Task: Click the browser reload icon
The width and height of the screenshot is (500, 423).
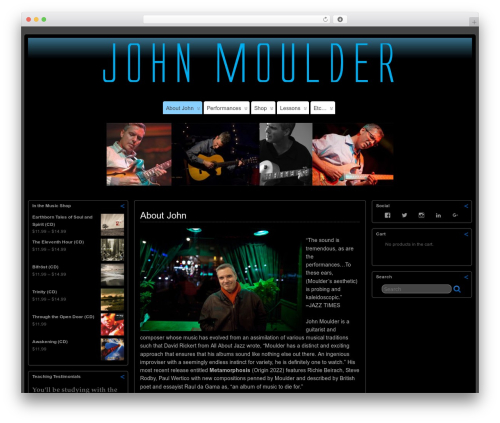Action: point(325,19)
